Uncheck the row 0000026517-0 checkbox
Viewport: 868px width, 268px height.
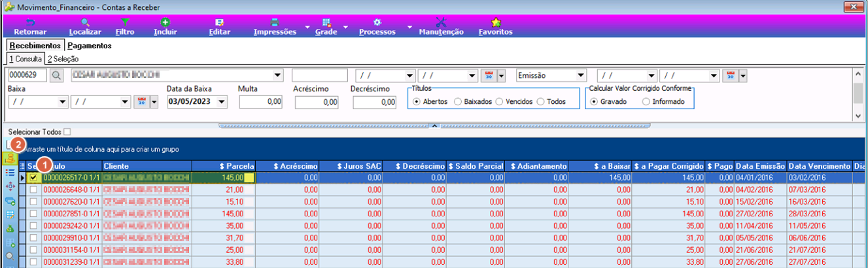pos(33,177)
